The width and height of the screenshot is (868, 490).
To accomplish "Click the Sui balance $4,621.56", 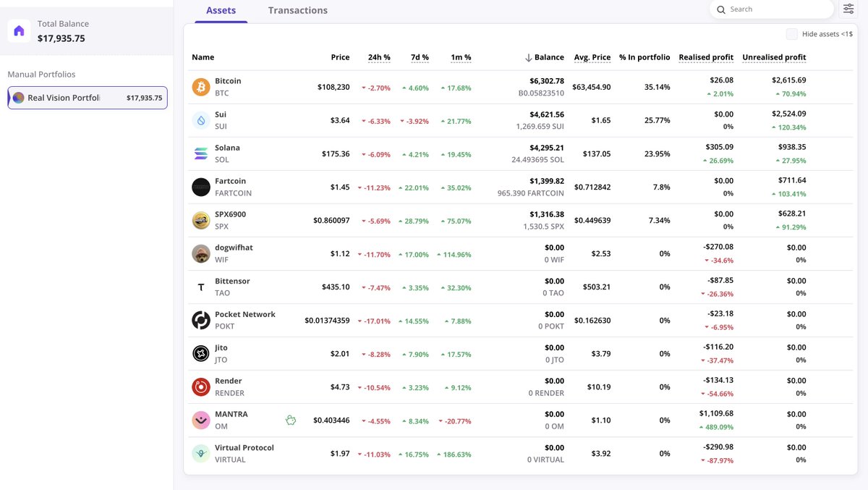I will (547, 114).
